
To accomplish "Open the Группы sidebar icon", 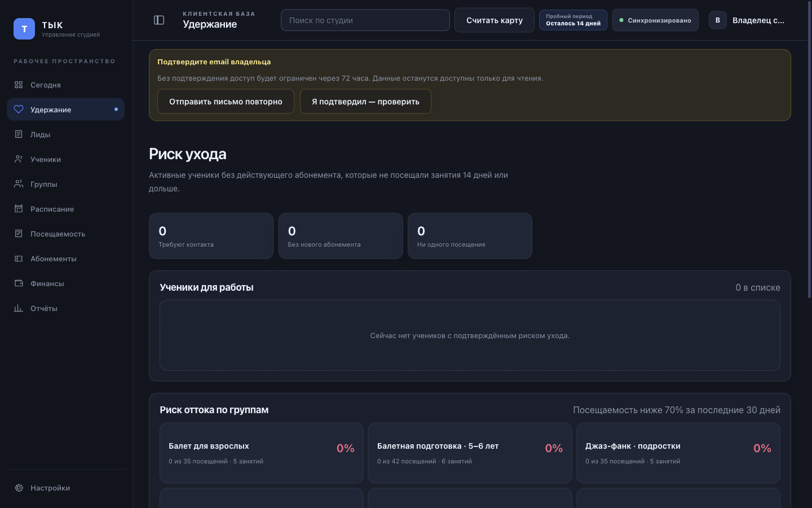I will [x=19, y=184].
